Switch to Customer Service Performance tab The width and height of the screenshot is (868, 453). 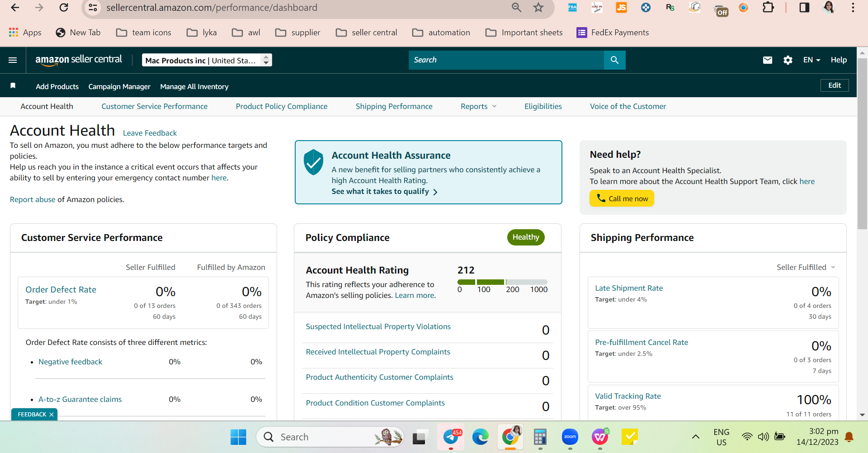coord(155,107)
